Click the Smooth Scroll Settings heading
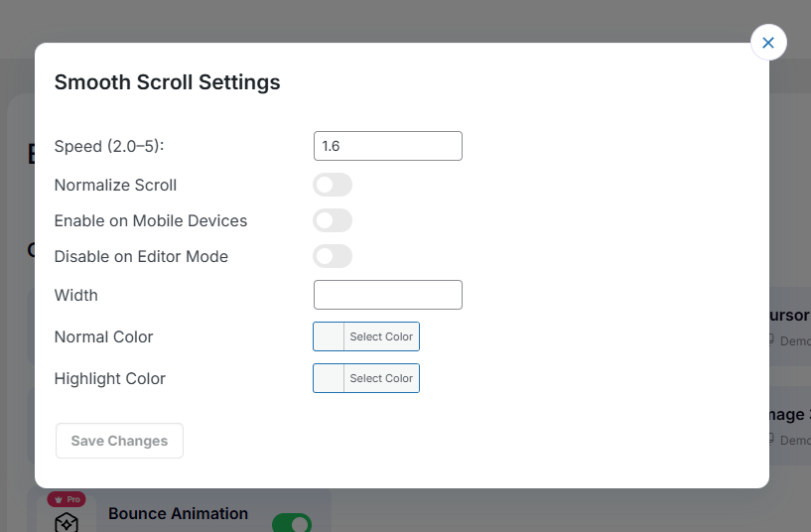Viewport: 811px width, 532px height. click(167, 82)
